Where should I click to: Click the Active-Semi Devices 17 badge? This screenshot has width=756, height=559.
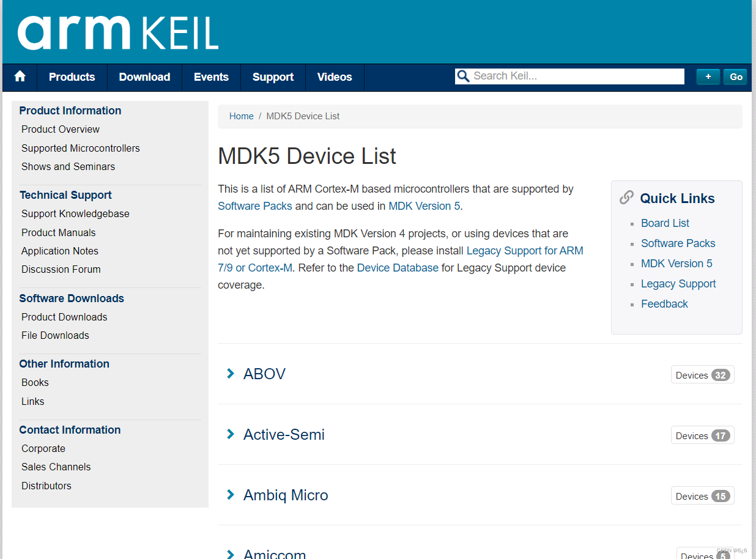[x=703, y=435]
